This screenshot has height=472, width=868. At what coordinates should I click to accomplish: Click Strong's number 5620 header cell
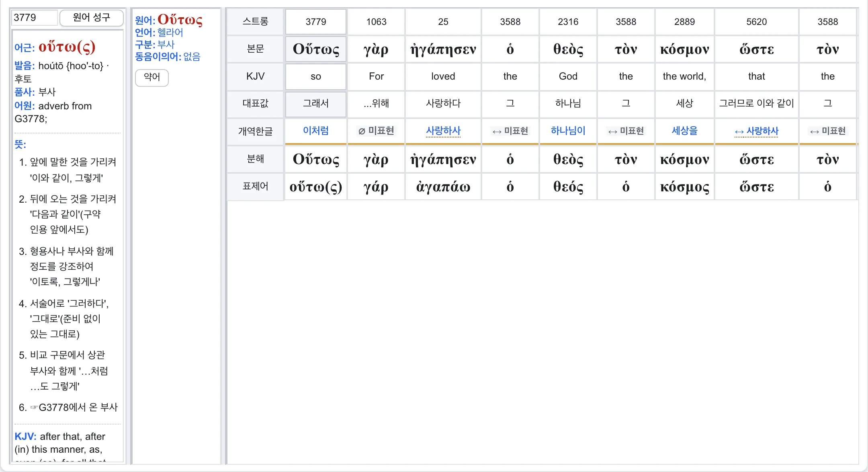[756, 22]
